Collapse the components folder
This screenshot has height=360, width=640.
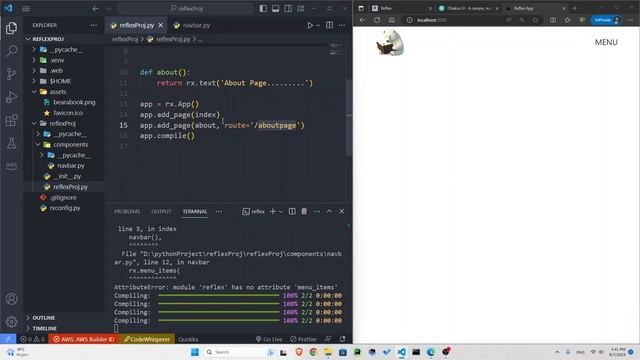(x=38, y=144)
